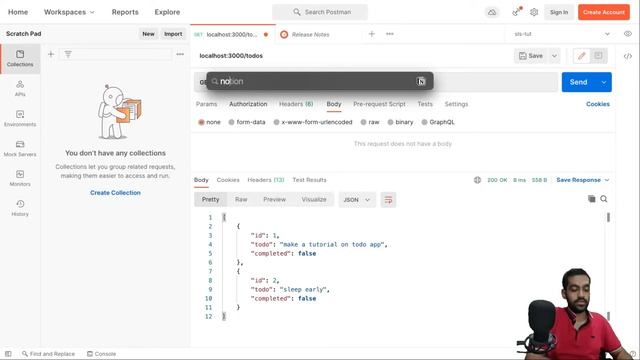This screenshot has height=360, width=640.
Task: Open the Test Results tab
Action: point(309,180)
